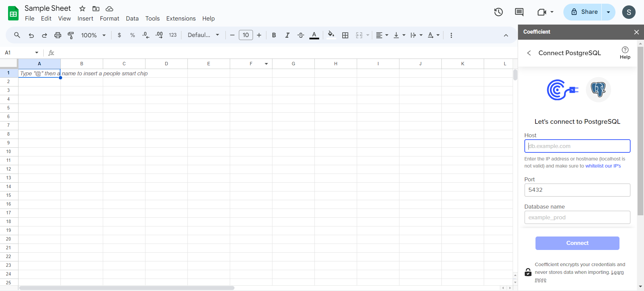Open vertical align dropdown

pyautogui.click(x=399, y=35)
